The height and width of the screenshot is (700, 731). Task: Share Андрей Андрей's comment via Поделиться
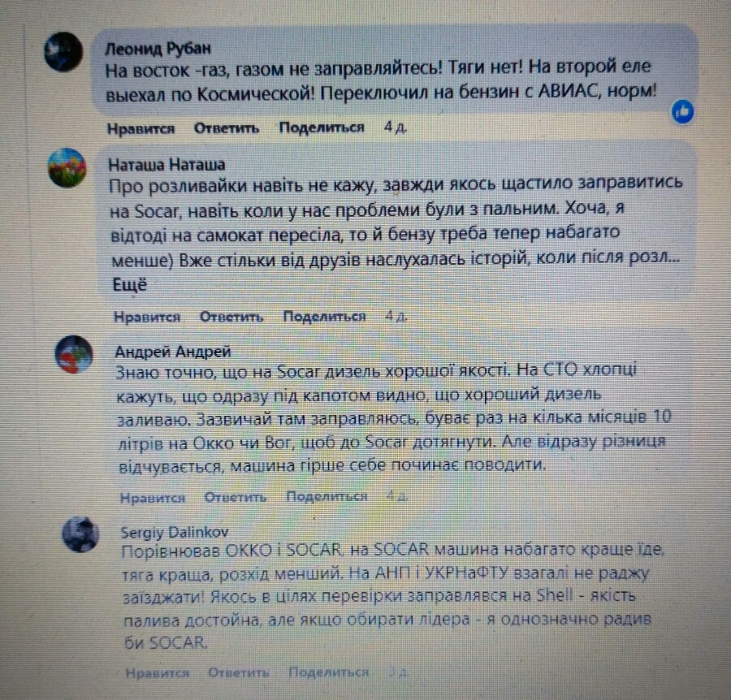(x=327, y=497)
